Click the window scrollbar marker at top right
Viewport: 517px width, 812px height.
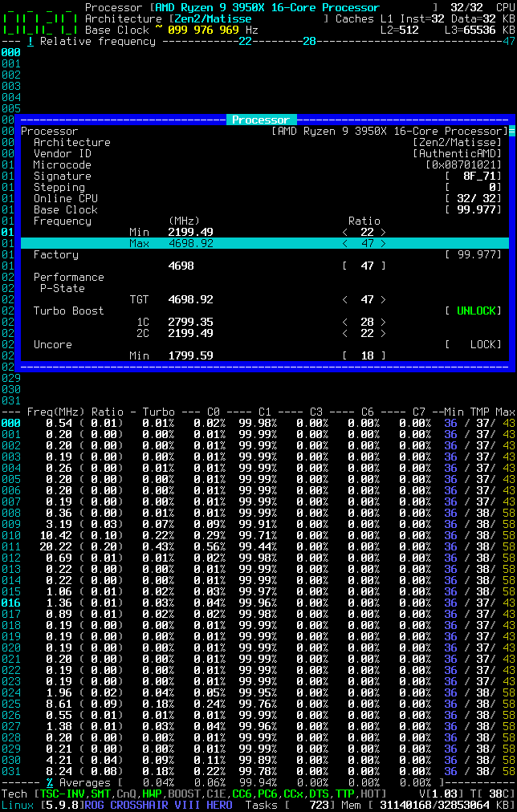512,131
